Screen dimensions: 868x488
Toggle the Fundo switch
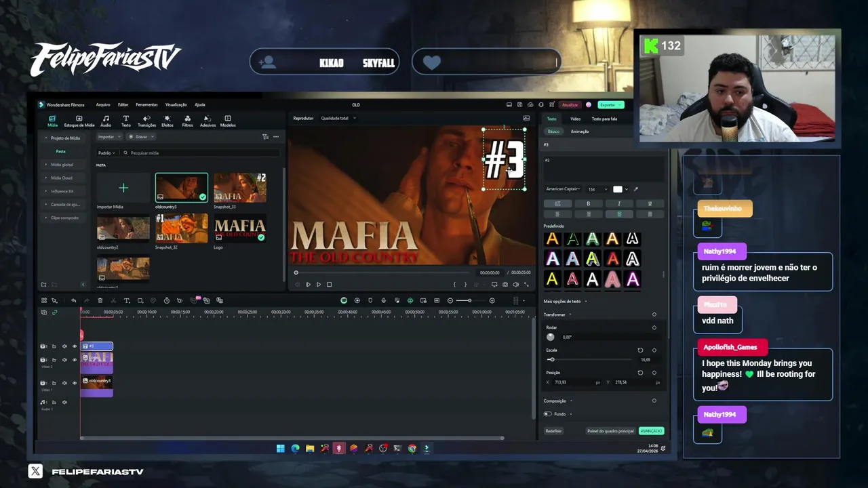pyautogui.click(x=547, y=414)
